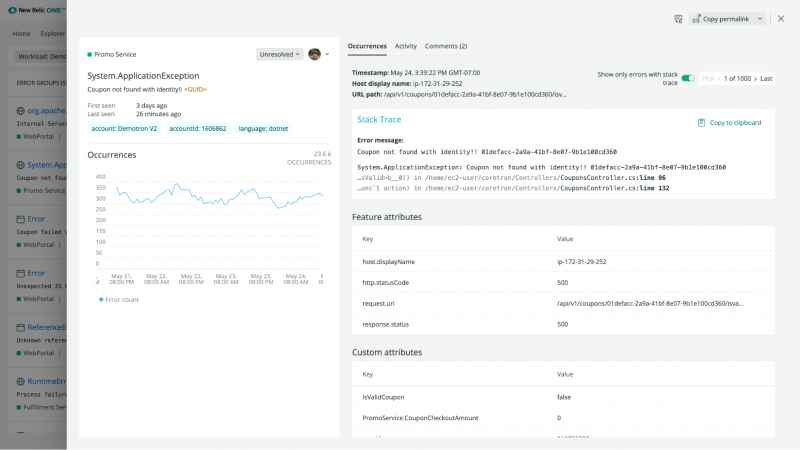The height and width of the screenshot is (450, 800).
Task: Select the language: dotnet tag
Action: tap(263, 129)
